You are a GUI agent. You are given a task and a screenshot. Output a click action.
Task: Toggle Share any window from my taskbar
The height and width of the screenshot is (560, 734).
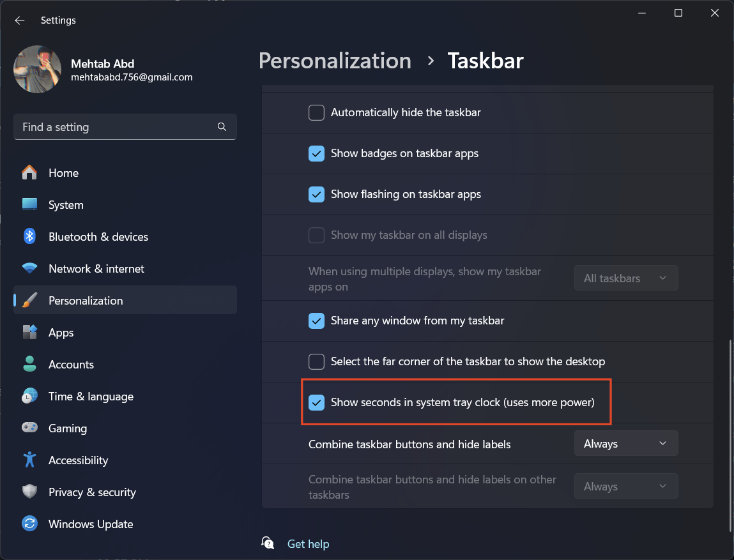coord(316,321)
